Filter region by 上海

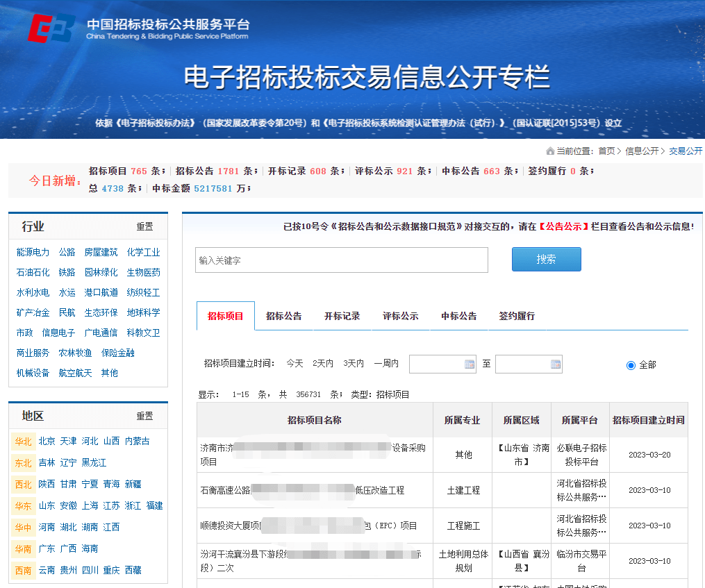(x=90, y=505)
